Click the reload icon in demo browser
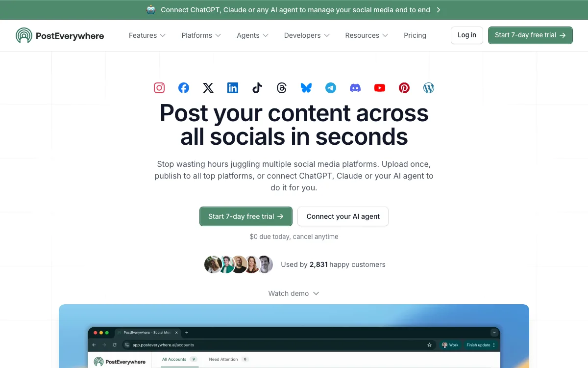This screenshot has height=368, width=588. [114, 345]
